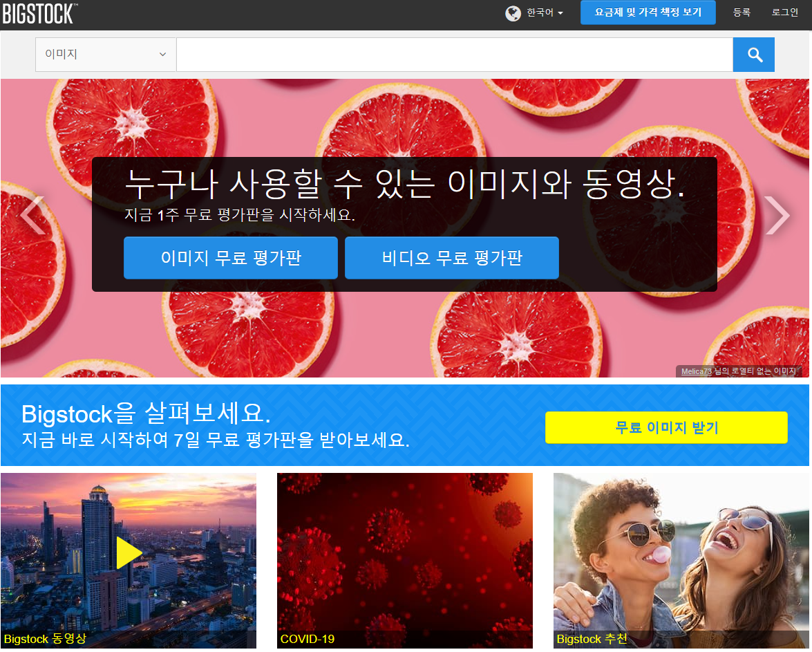Open the Melica73 contributor link
812x652 pixels.
(696, 371)
